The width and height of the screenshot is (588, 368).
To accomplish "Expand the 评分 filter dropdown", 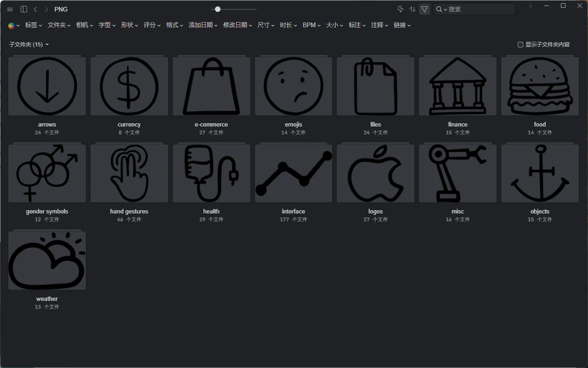I will [152, 25].
